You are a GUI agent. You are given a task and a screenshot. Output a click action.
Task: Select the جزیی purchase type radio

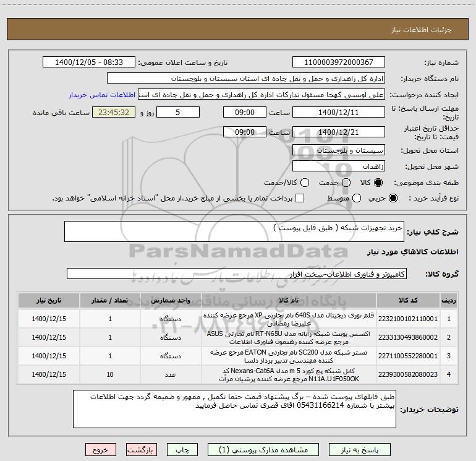(x=393, y=198)
